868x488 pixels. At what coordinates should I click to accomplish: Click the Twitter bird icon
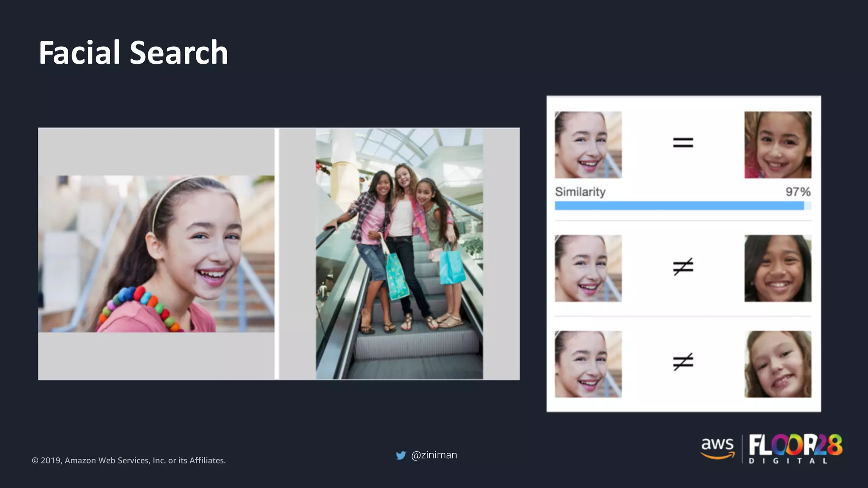click(401, 455)
